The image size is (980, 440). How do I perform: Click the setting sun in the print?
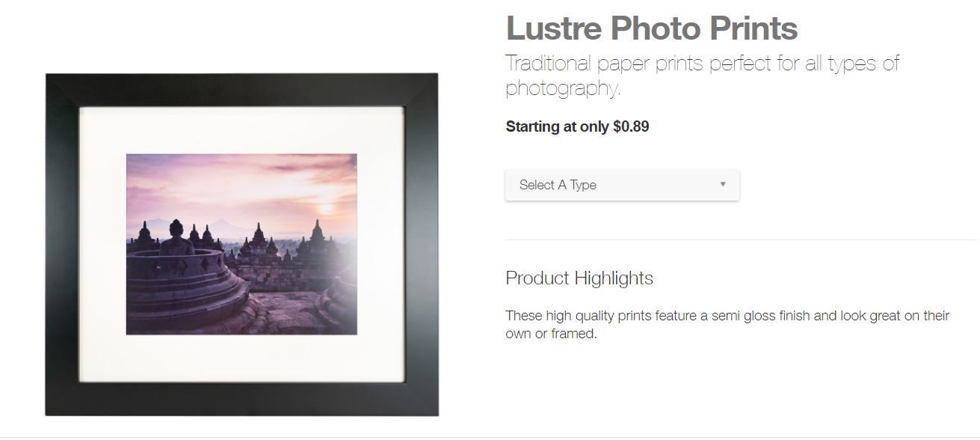(327, 209)
